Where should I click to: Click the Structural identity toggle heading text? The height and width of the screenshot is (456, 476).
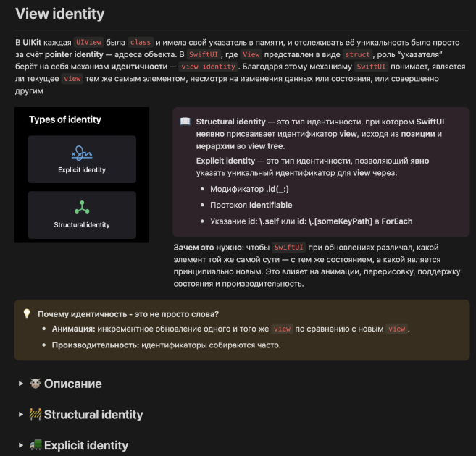click(x=93, y=415)
